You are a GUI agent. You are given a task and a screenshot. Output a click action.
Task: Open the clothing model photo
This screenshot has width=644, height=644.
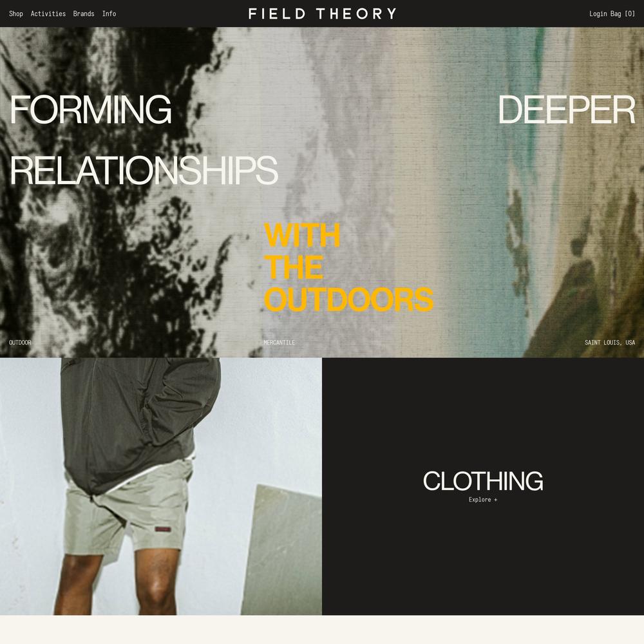[x=161, y=486]
